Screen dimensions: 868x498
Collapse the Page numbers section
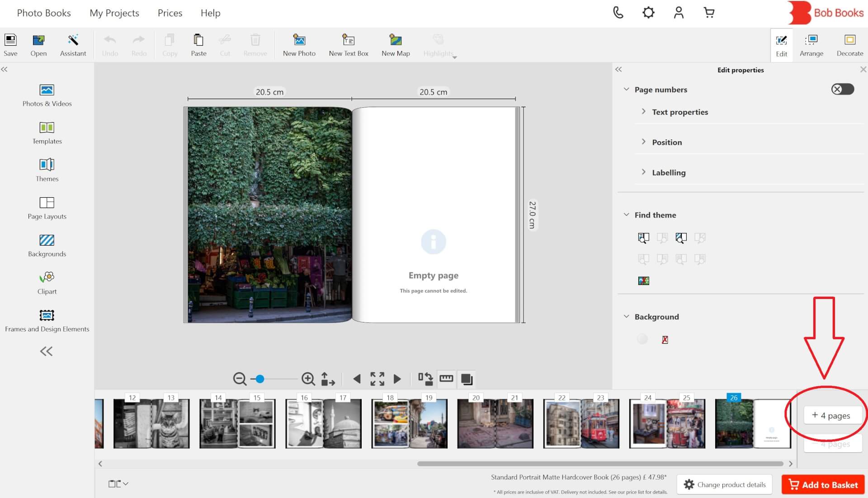click(626, 89)
